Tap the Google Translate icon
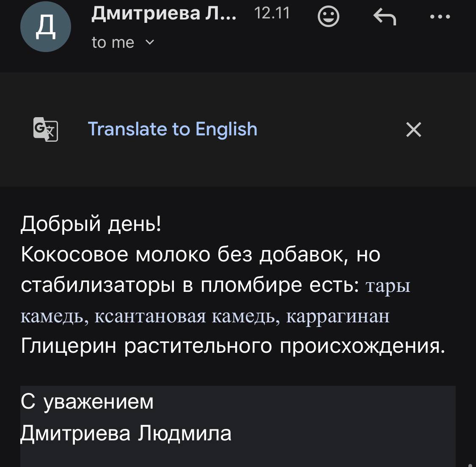 pyautogui.click(x=45, y=129)
